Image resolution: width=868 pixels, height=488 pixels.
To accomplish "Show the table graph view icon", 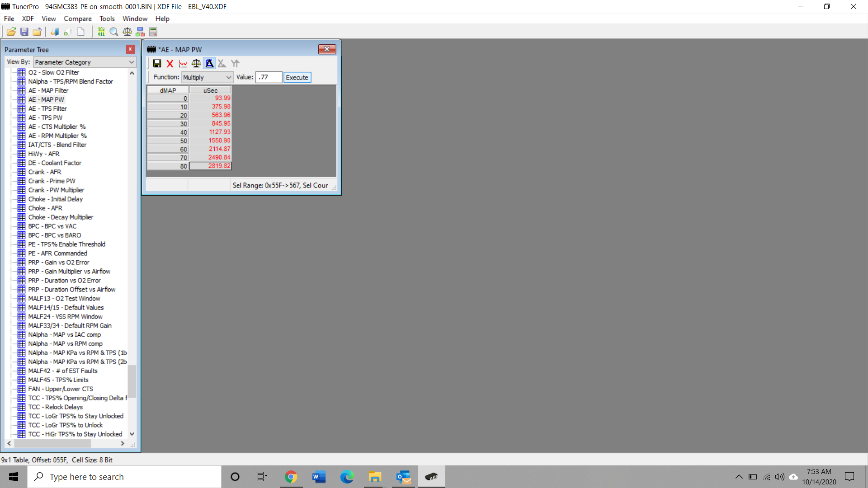I will coord(183,63).
